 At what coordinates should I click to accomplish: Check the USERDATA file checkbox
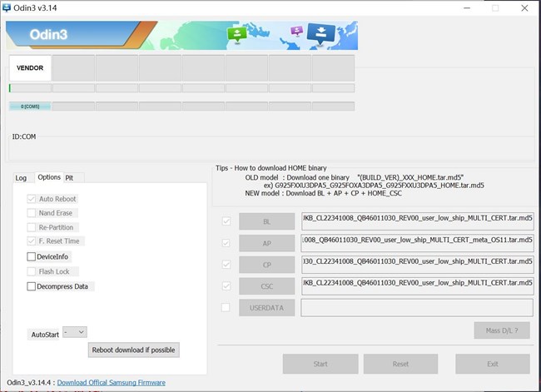[226, 307]
